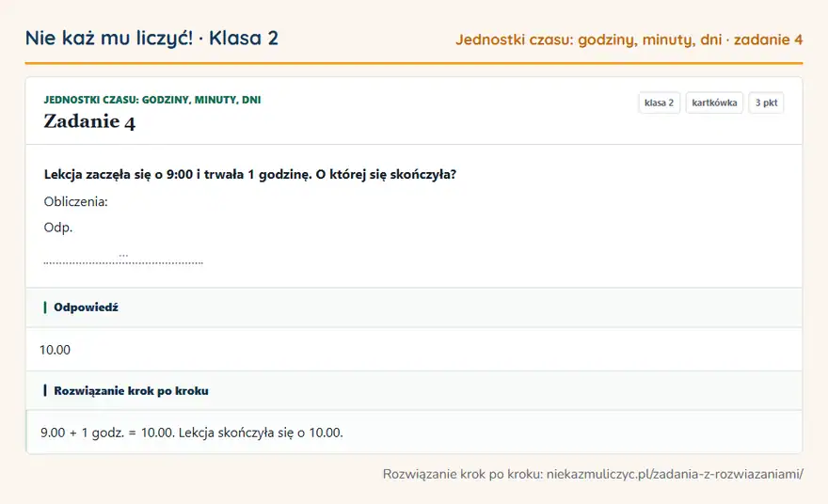The height and width of the screenshot is (504, 828).
Task: Click the answer value '10.00'
Action: pos(55,350)
